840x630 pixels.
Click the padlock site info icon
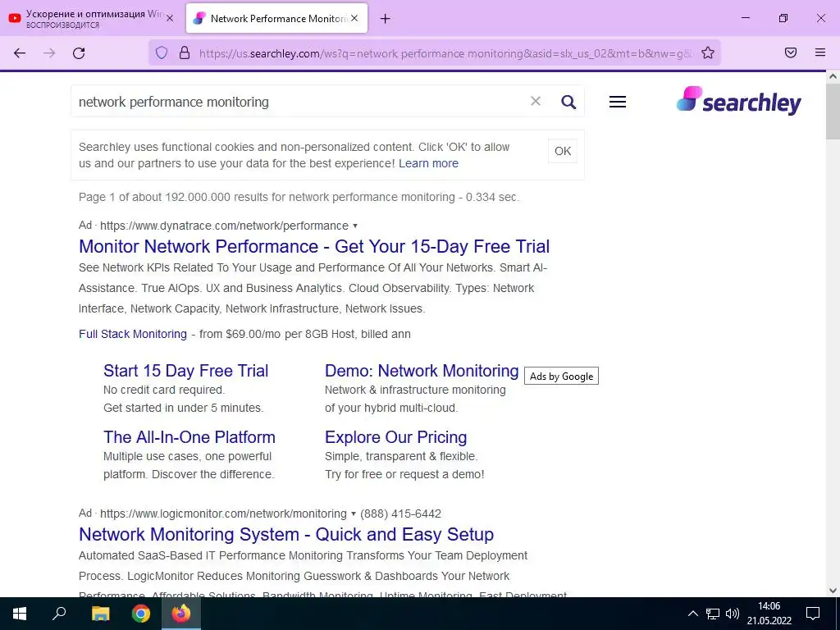tap(185, 52)
